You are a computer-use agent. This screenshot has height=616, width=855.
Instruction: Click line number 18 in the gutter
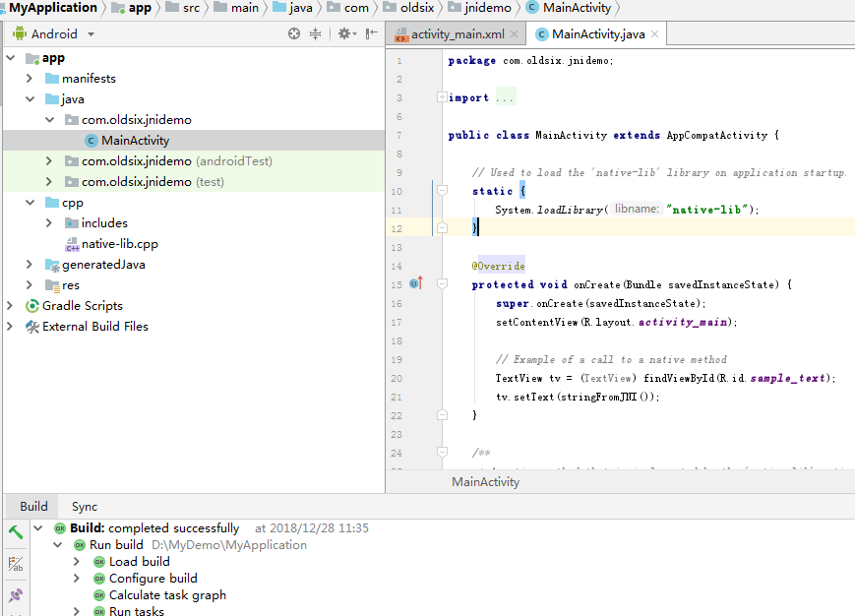click(397, 340)
